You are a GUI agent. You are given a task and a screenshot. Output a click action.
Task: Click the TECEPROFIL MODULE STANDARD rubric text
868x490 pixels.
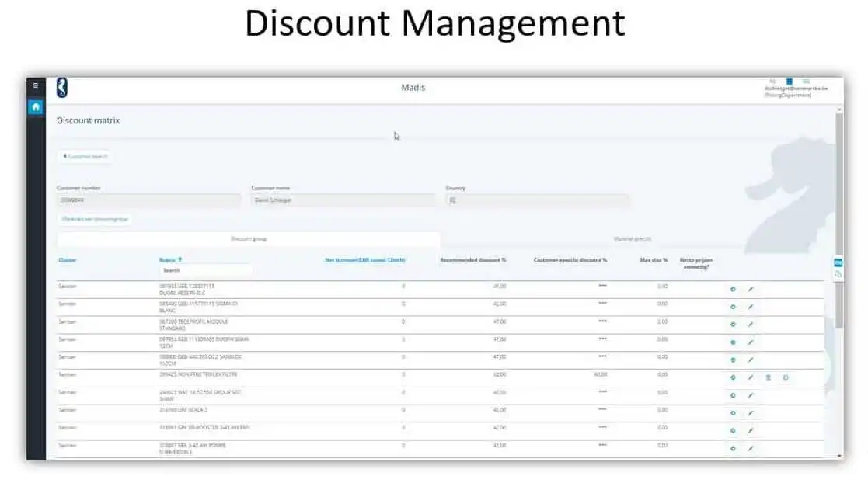click(x=193, y=325)
